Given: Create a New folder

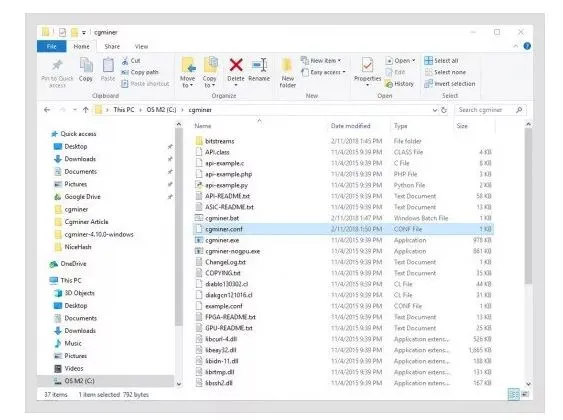Looking at the screenshot, I should point(288,72).
